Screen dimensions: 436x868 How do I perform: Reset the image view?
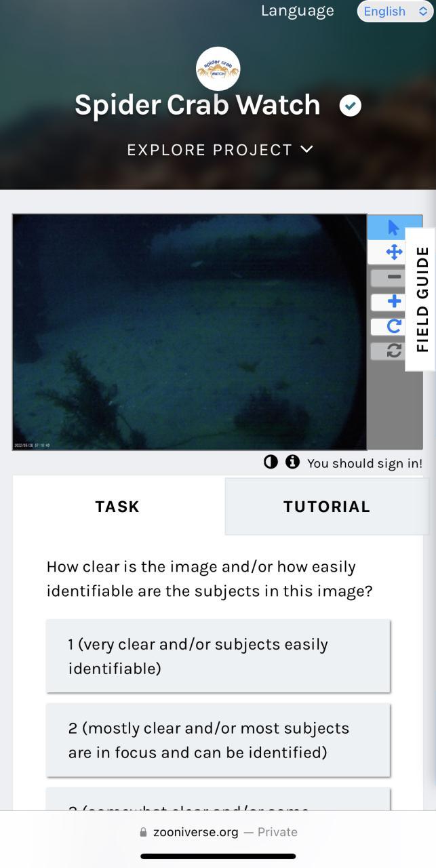click(394, 351)
